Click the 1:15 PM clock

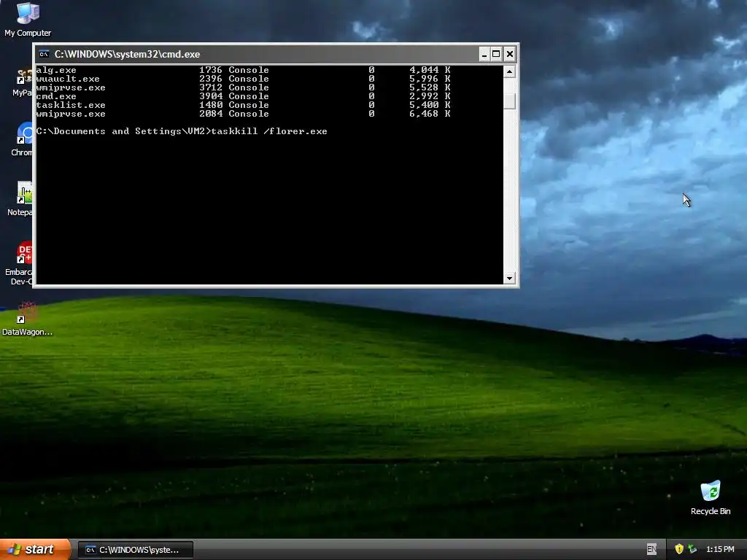coord(720,549)
